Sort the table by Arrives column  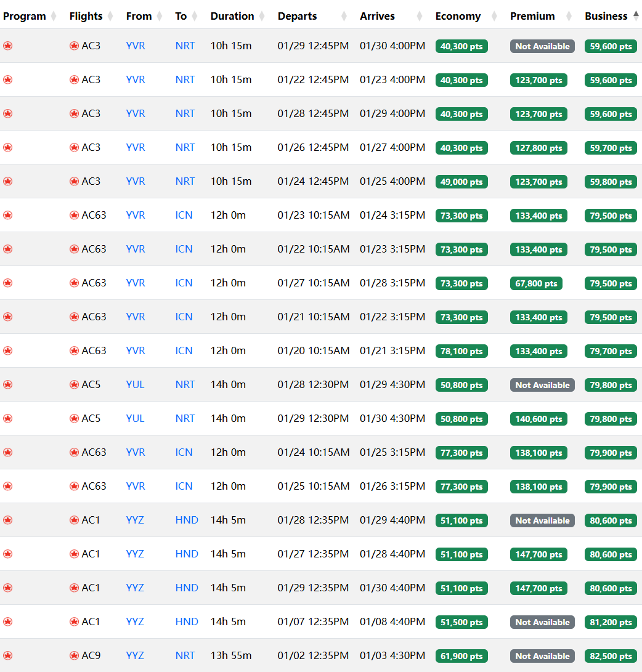tap(377, 16)
